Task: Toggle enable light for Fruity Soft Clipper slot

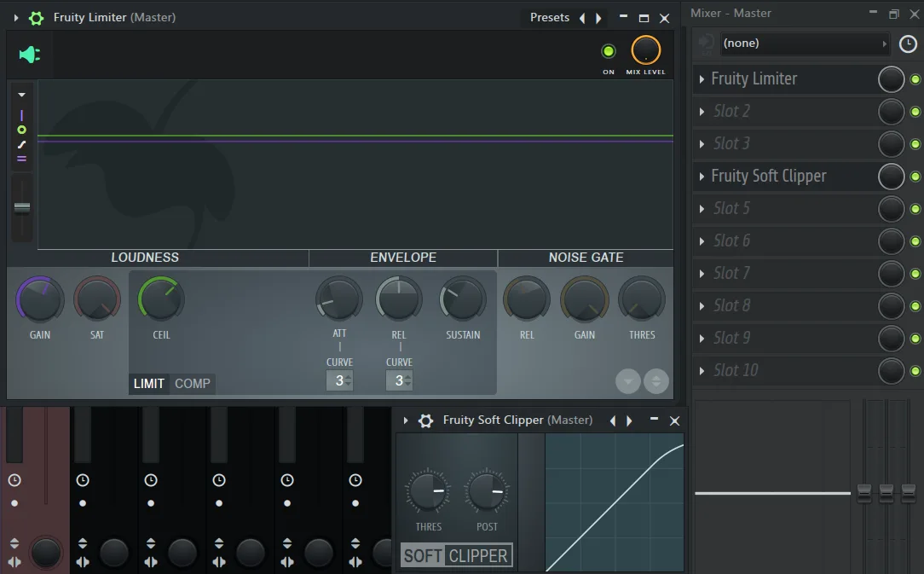Action: click(915, 177)
